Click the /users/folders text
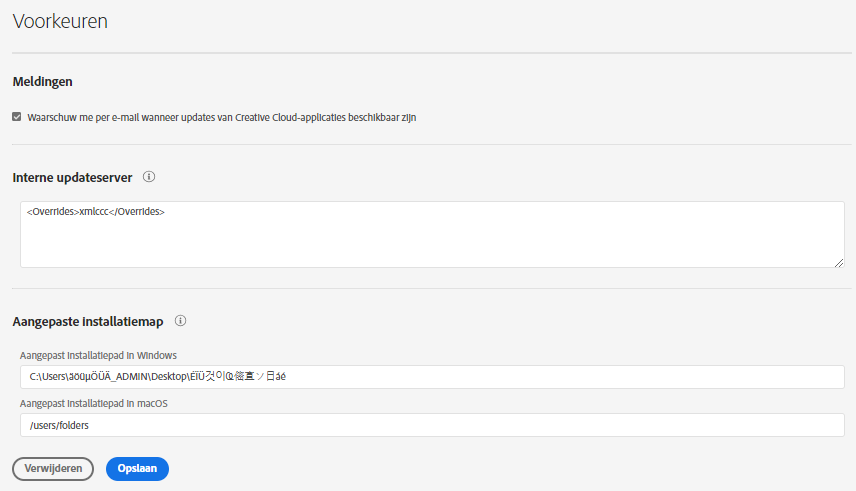The width and height of the screenshot is (856, 491). tap(60, 425)
